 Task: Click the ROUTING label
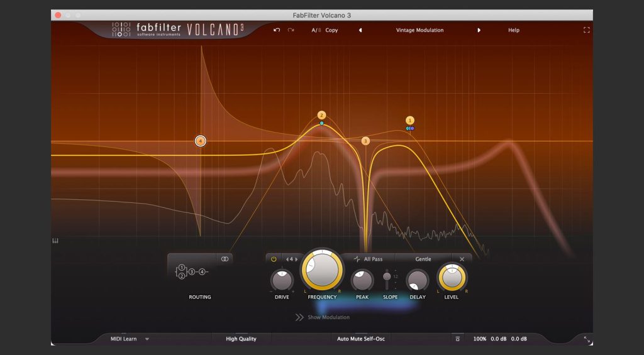[x=200, y=297]
